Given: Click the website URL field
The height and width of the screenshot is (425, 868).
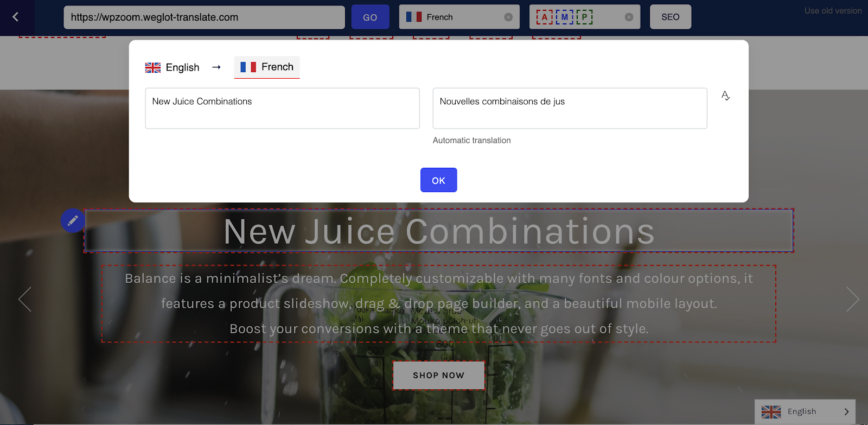Looking at the screenshot, I should pos(204,17).
